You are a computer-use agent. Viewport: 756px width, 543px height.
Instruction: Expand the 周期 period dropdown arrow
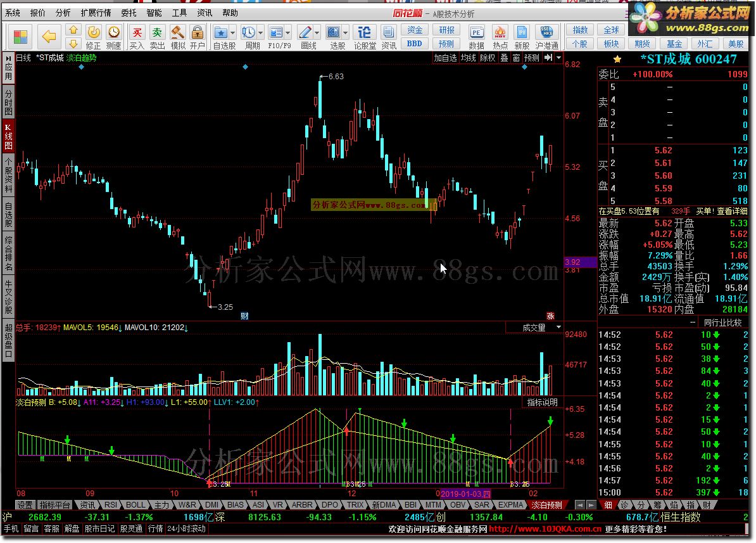[261, 33]
